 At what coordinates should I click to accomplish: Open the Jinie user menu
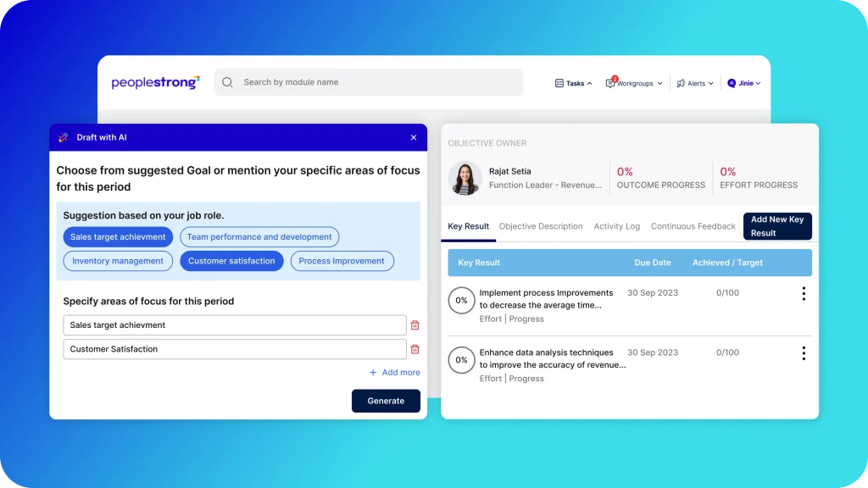pos(743,83)
